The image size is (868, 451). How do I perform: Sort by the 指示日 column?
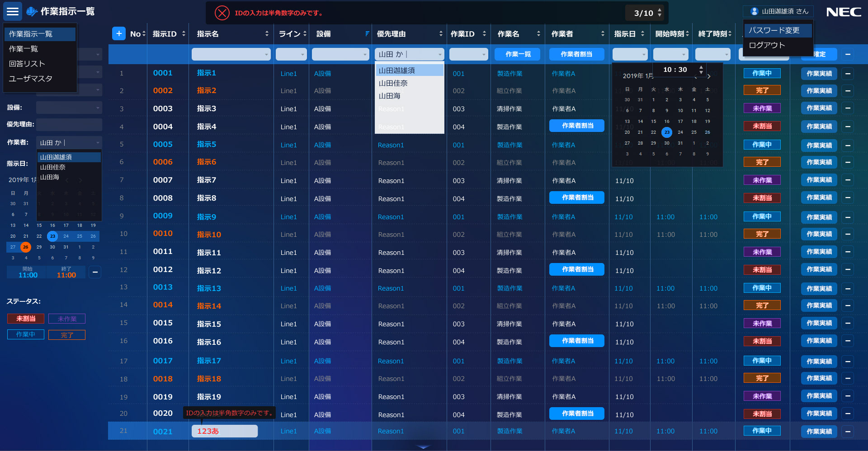pos(642,34)
